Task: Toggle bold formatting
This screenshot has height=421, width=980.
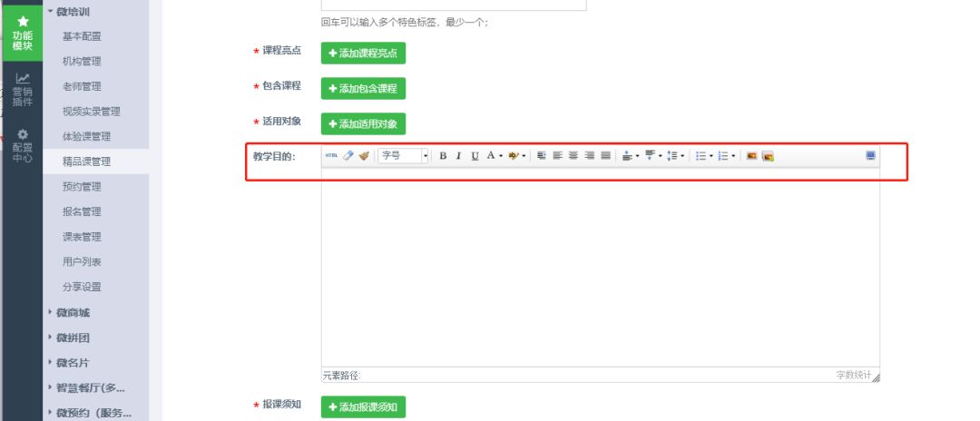Action: (x=443, y=155)
